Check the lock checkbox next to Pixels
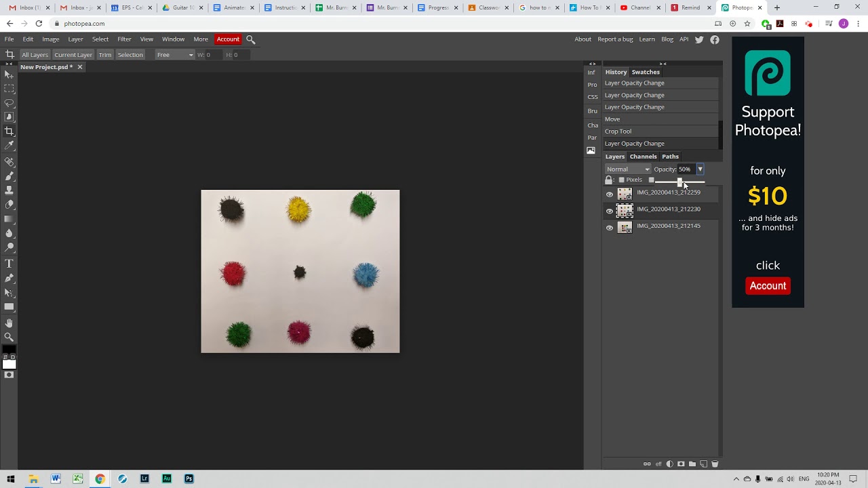The height and width of the screenshot is (488, 868). coord(651,180)
